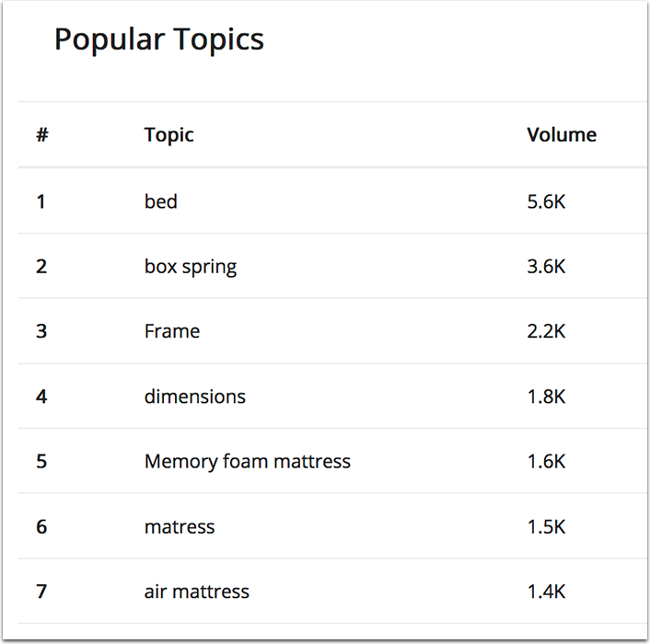The image size is (650, 644).
Task: Select the Topic column header
Action: tap(168, 135)
